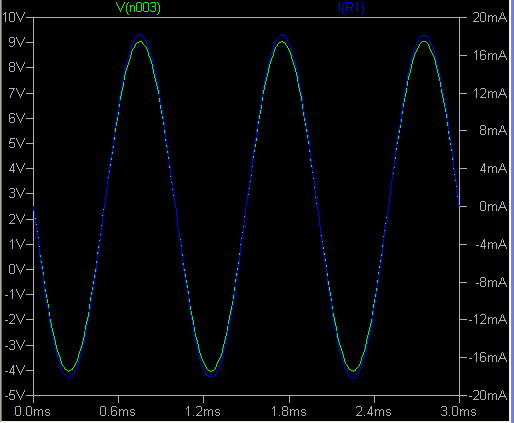514x423 pixels.
Task: Click the V(n003) green trace label
Action: tap(138, 7)
